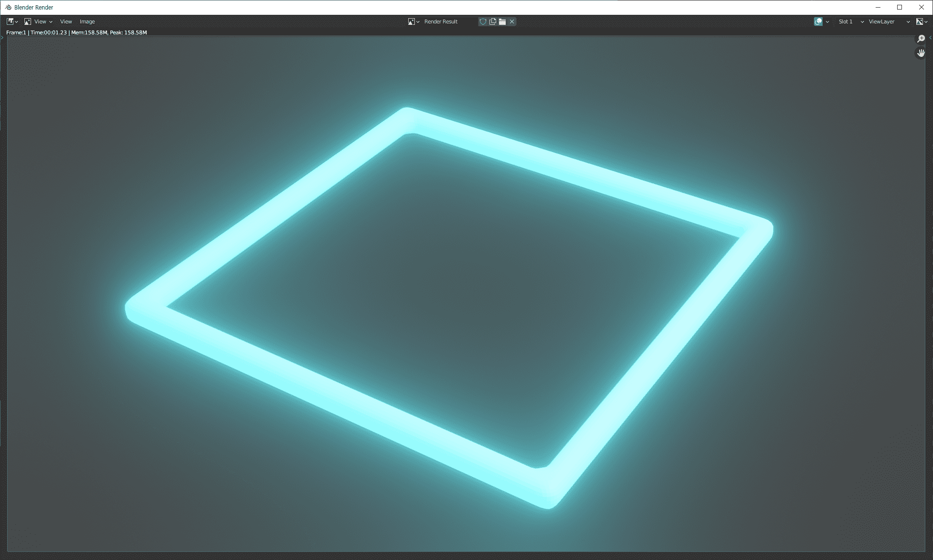933x560 pixels.
Task: Toggle the show overlays button
Action: (x=818, y=22)
